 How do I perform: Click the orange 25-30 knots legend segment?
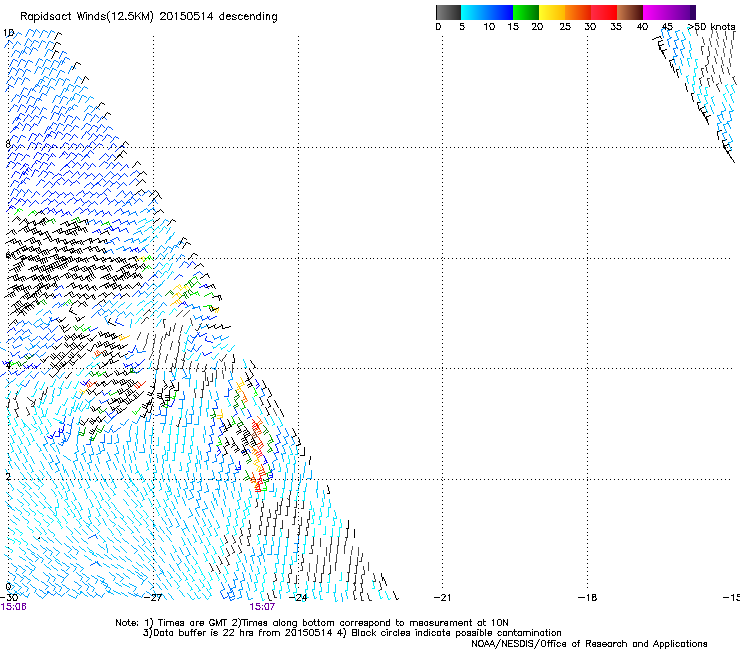point(578,12)
